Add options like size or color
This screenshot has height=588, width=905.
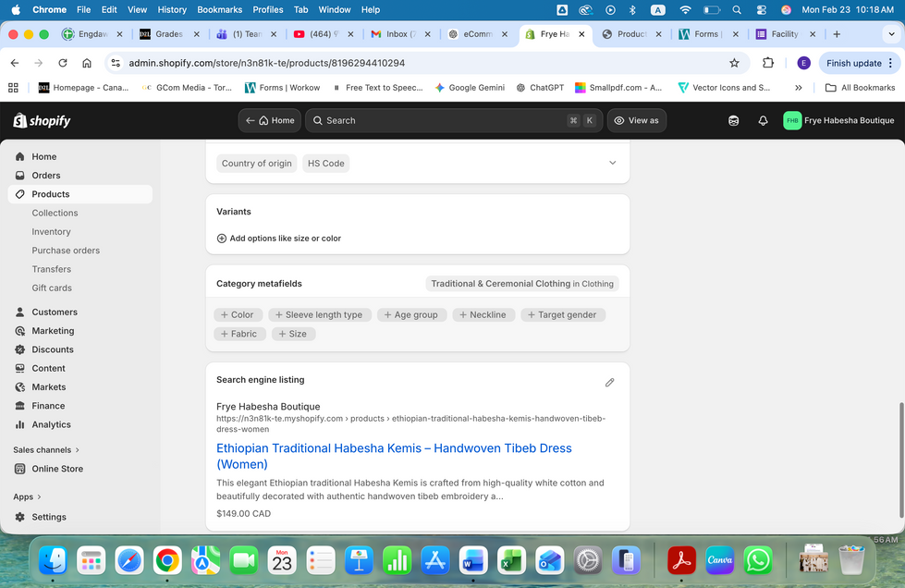(279, 239)
